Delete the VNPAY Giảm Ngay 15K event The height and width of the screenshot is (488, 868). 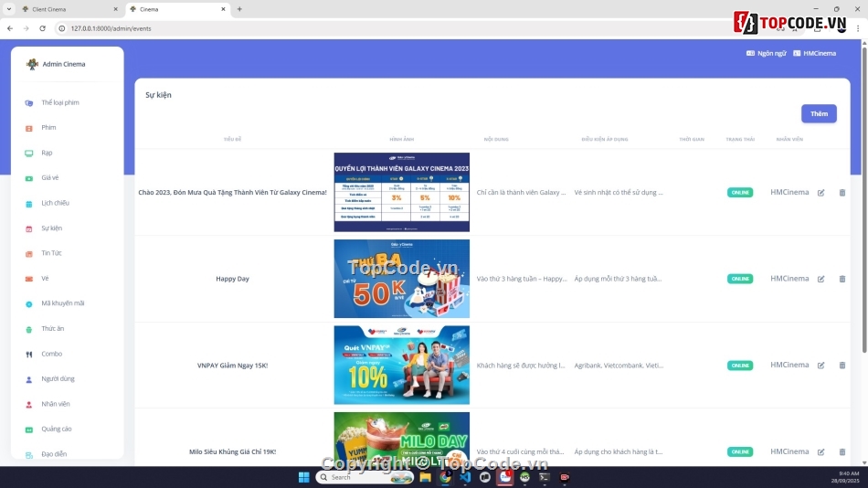842,366
